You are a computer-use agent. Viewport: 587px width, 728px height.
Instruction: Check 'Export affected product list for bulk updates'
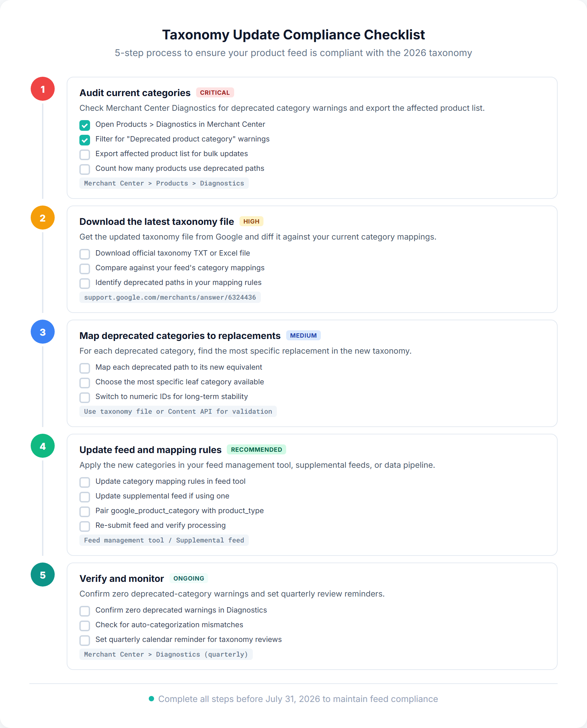click(84, 154)
